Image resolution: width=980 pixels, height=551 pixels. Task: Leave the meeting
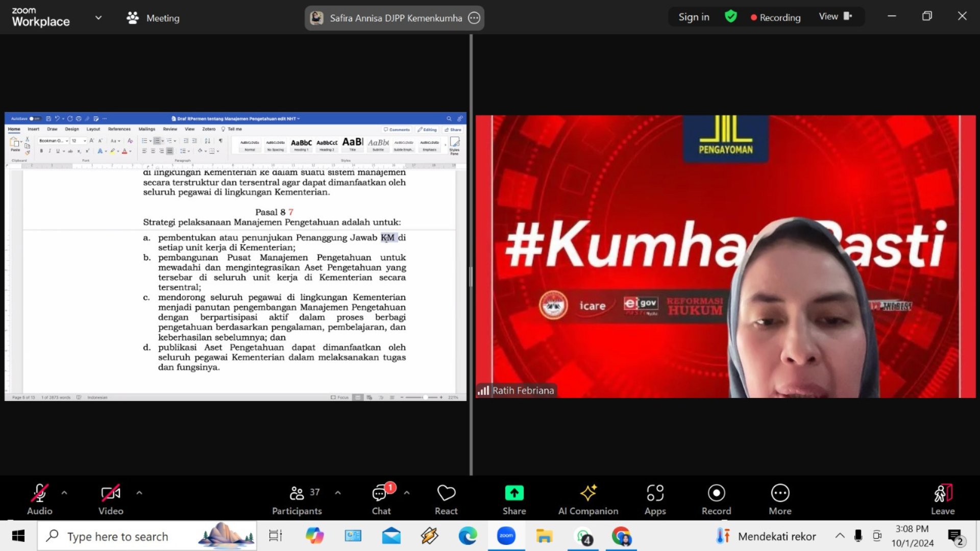(x=943, y=499)
